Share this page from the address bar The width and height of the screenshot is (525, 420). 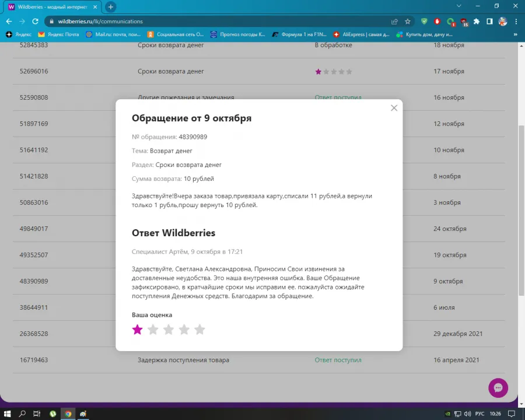(x=394, y=22)
